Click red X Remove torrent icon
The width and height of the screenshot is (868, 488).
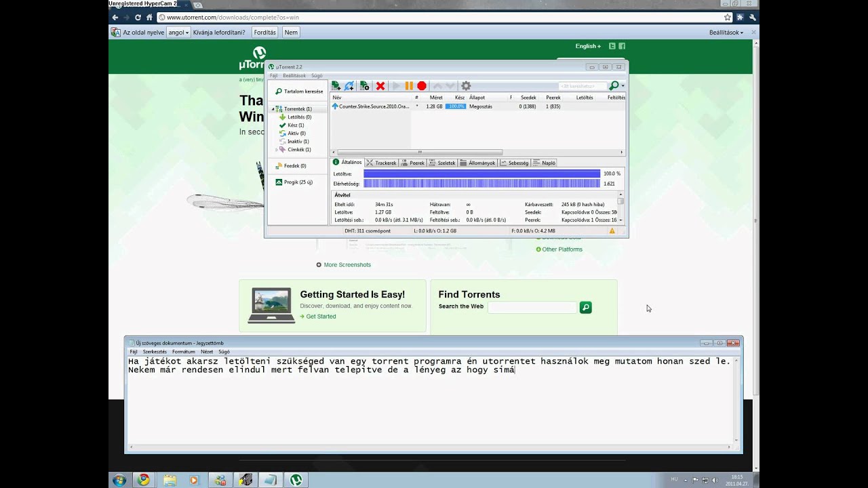380,86
